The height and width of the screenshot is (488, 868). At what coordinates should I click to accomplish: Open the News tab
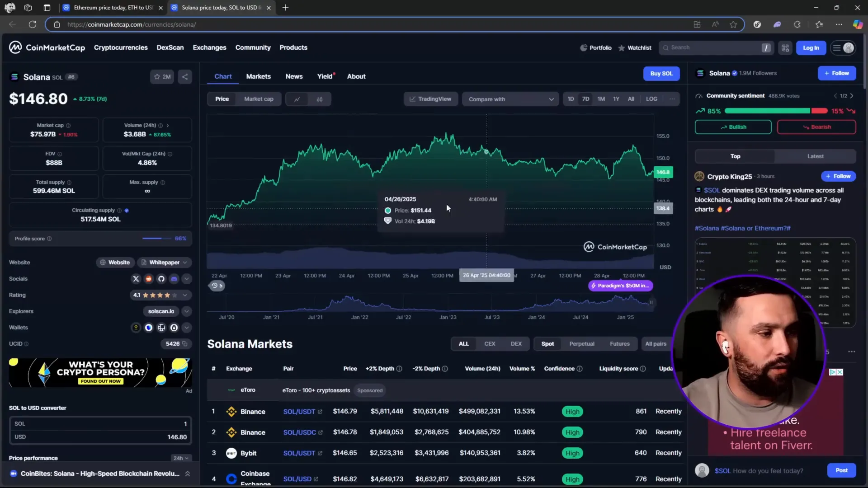pyautogui.click(x=294, y=76)
